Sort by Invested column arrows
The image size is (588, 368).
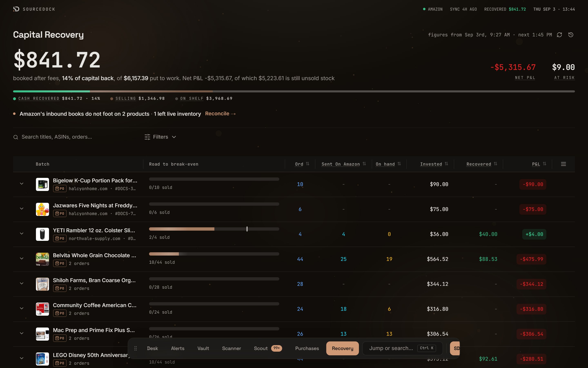pos(446,164)
